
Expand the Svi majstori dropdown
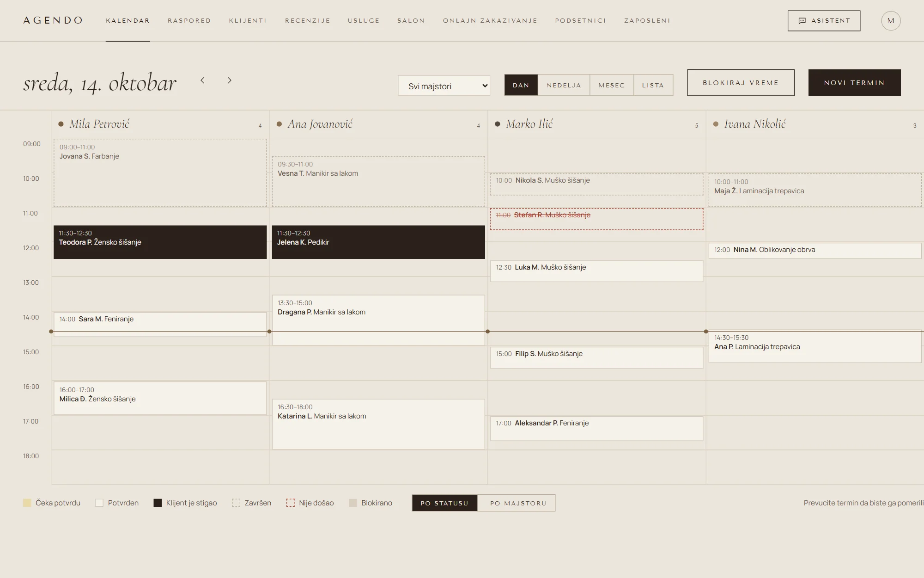point(444,86)
